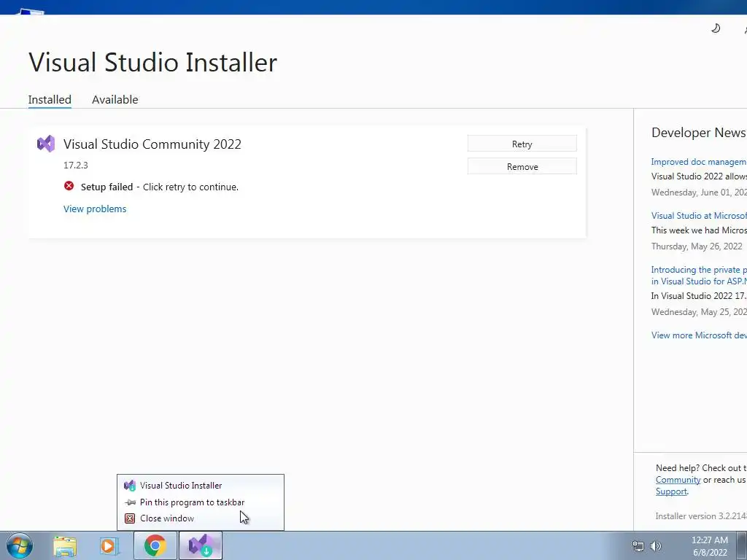Switch to the Installed tab
This screenshot has width=747, height=560.
click(x=50, y=99)
